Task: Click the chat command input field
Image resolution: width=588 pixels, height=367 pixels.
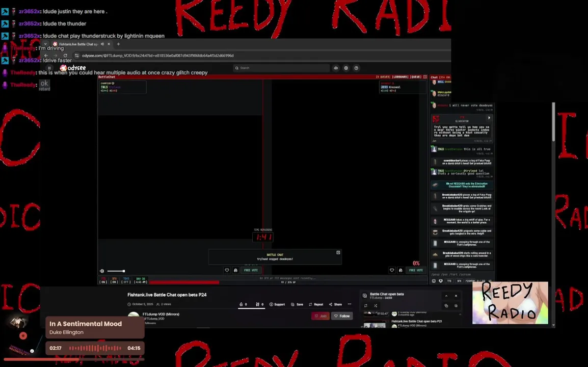Action: point(461,275)
